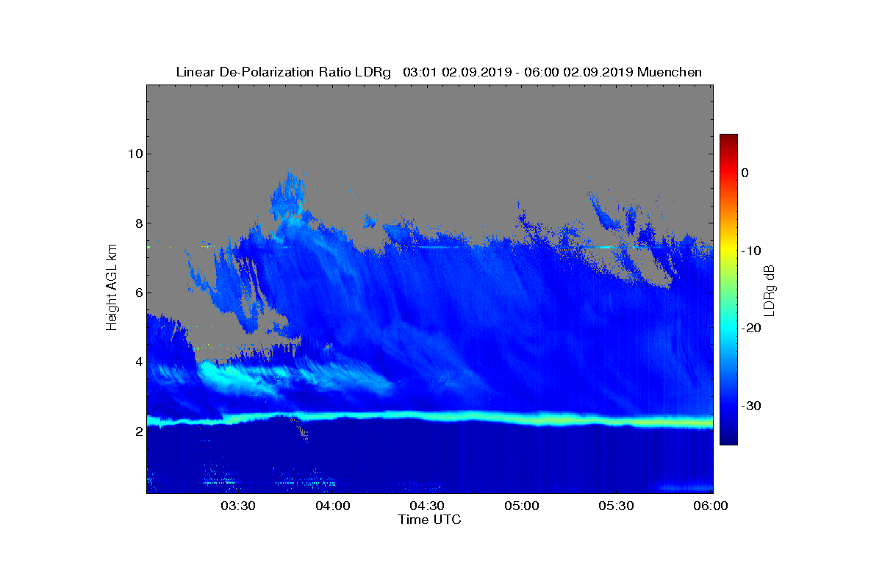Click the height tick label 6
882x588 pixels.
click(x=137, y=293)
